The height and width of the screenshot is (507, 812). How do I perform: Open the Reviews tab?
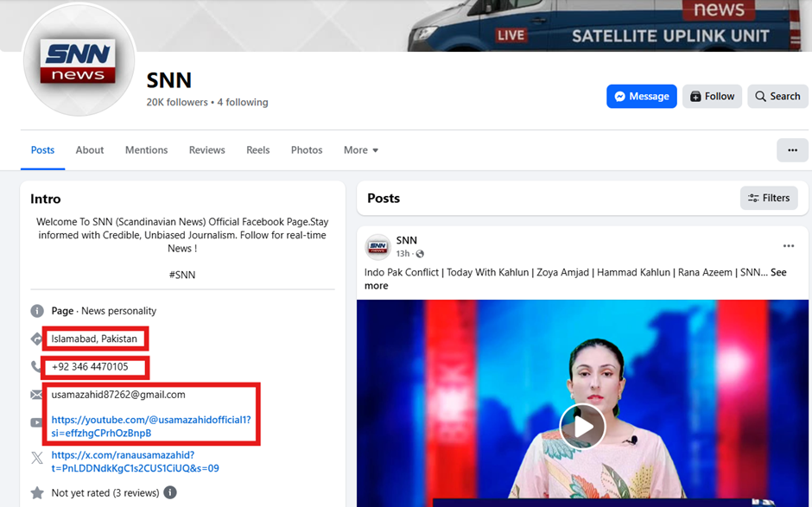[206, 150]
